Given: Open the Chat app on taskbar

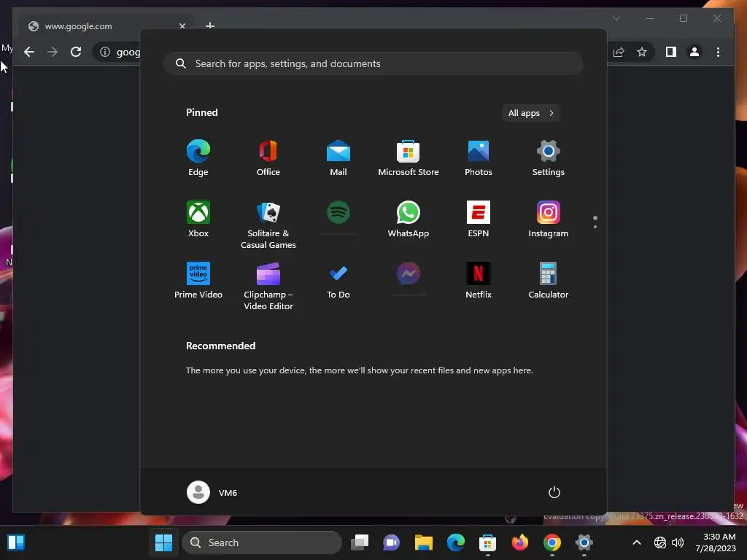Looking at the screenshot, I should pos(392,542).
